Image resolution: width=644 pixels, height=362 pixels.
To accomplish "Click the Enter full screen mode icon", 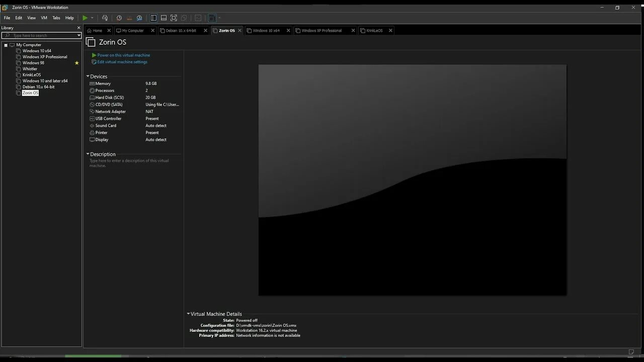I will click(x=174, y=18).
